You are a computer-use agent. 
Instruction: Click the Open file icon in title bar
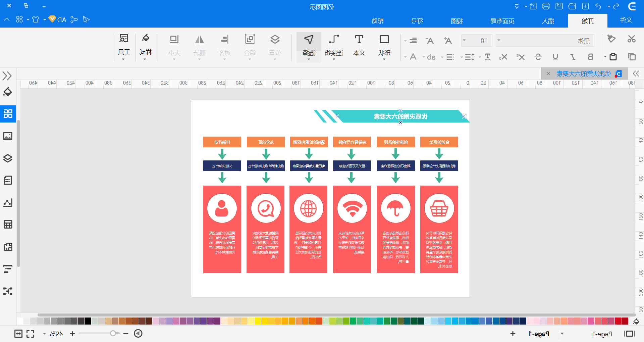(x=572, y=6)
